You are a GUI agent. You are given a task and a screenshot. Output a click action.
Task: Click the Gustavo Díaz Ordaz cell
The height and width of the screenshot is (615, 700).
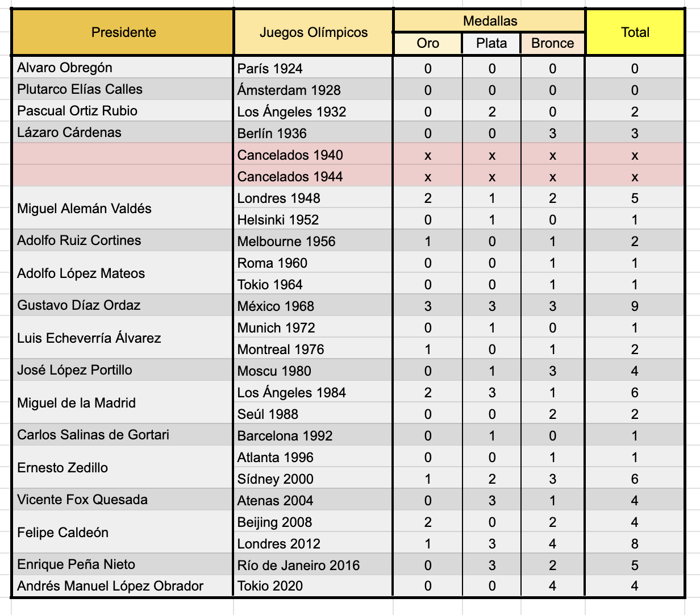[123, 305]
